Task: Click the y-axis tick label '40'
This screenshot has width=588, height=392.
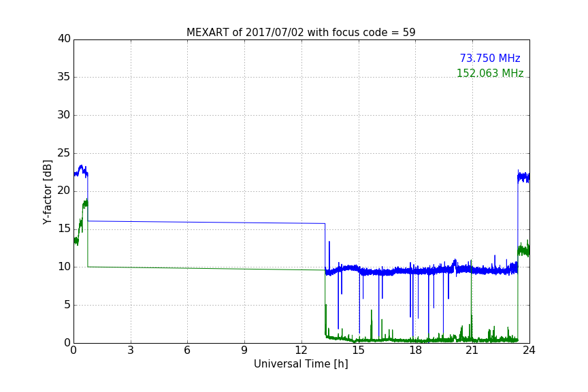Action: [64, 39]
